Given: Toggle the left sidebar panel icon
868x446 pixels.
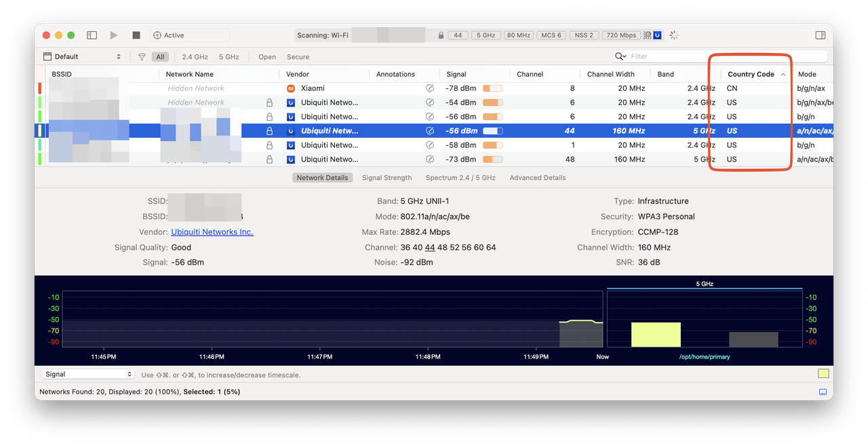Looking at the screenshot, I should pos(92,35).
